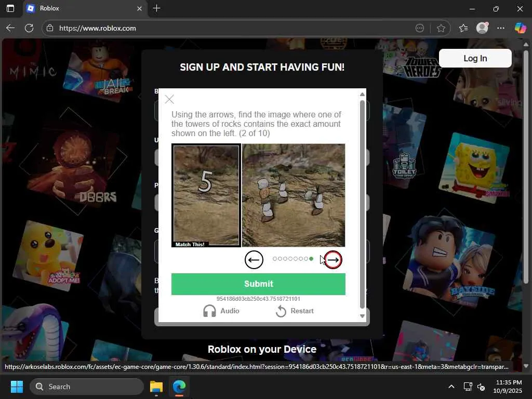Click the Toilet Tower Defense thumbnail

[404, 165]
